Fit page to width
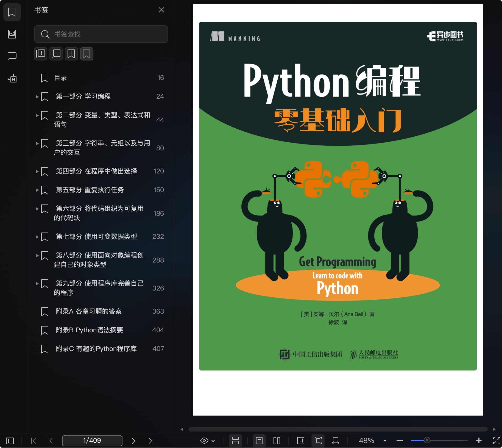502x448 pixels. click(x=336, y=441)
